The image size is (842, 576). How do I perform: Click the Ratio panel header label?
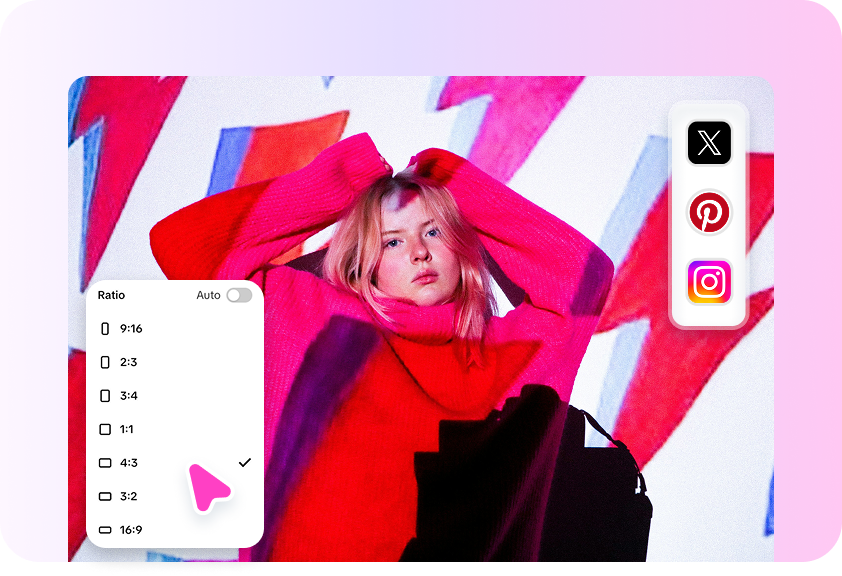[112, 295]
